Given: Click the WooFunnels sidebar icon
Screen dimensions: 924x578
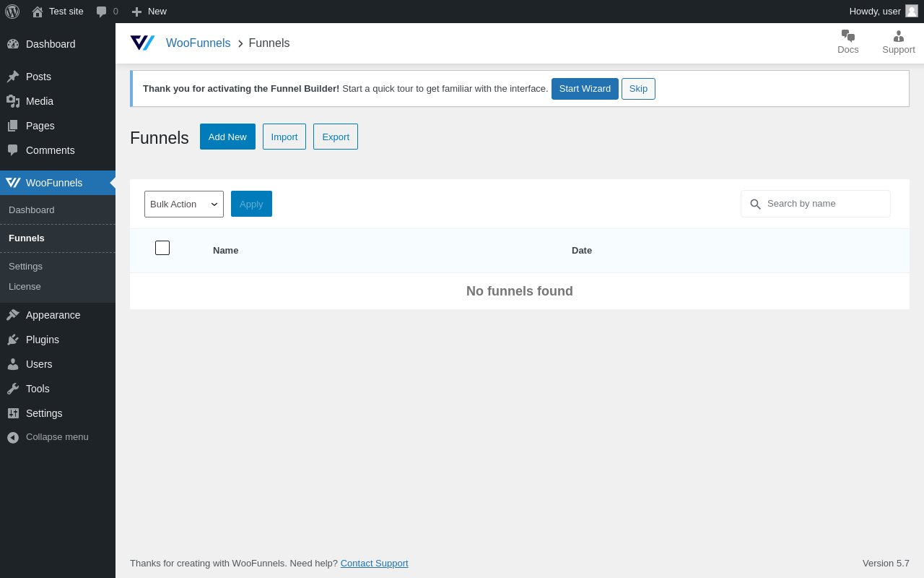Looking at the screenshot, I should 13,183.
